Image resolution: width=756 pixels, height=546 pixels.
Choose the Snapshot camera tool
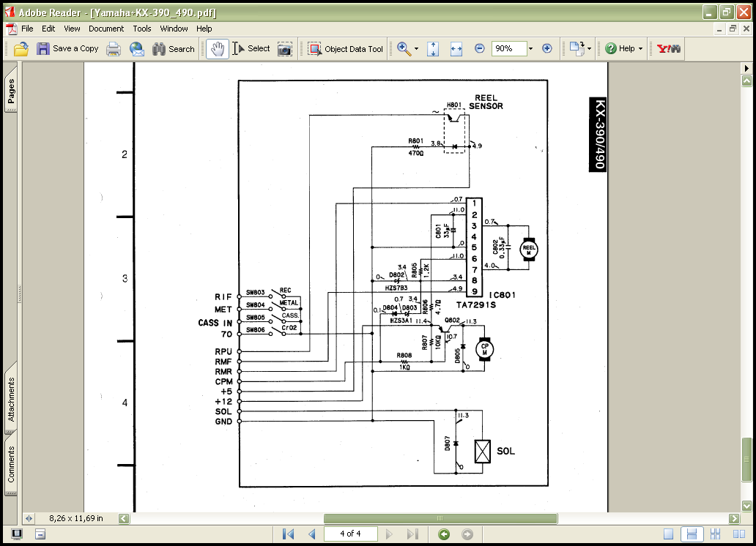(285, 49)
